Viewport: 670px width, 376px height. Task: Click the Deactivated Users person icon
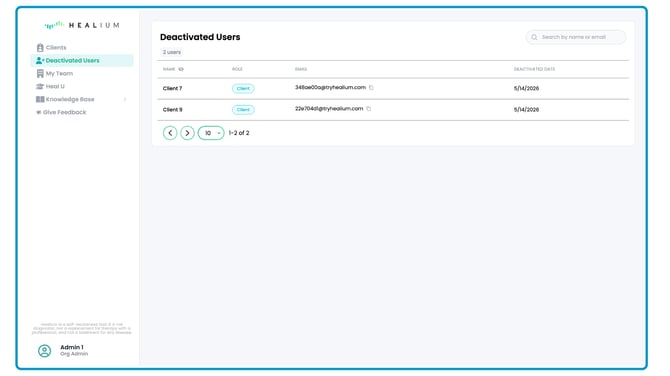40,61
